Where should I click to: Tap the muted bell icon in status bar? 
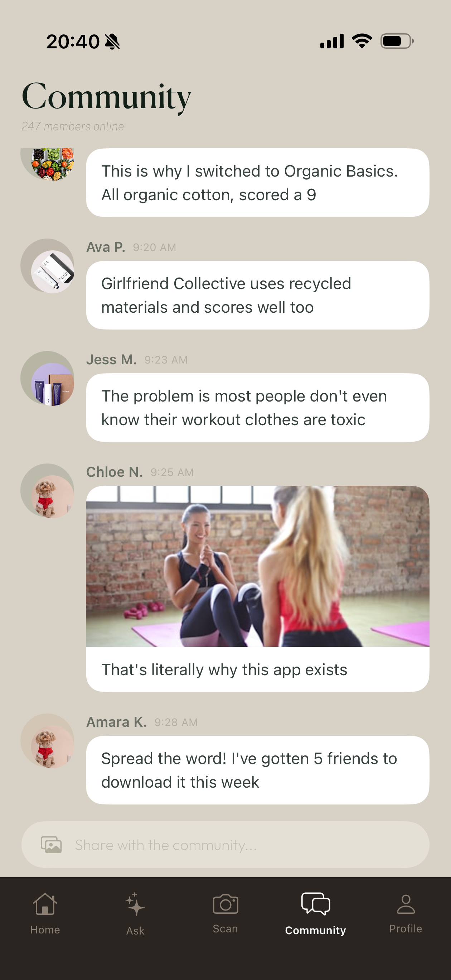click(112, 42)
